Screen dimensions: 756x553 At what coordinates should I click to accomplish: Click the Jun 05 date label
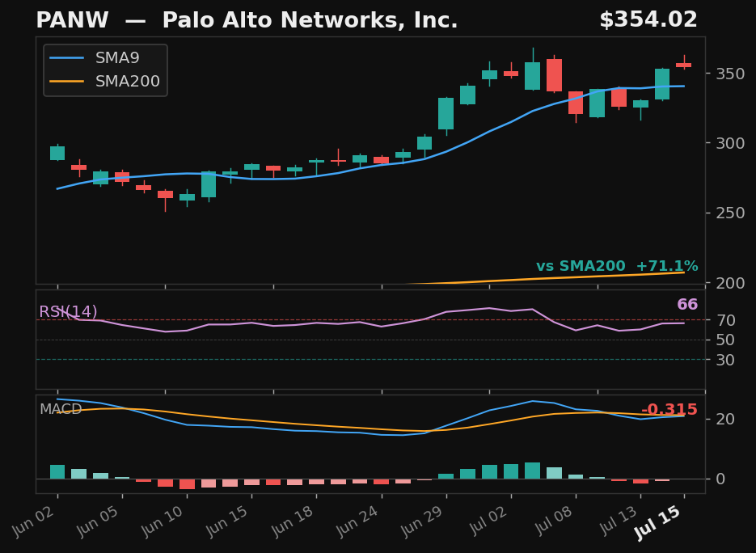tap(98, 521)
